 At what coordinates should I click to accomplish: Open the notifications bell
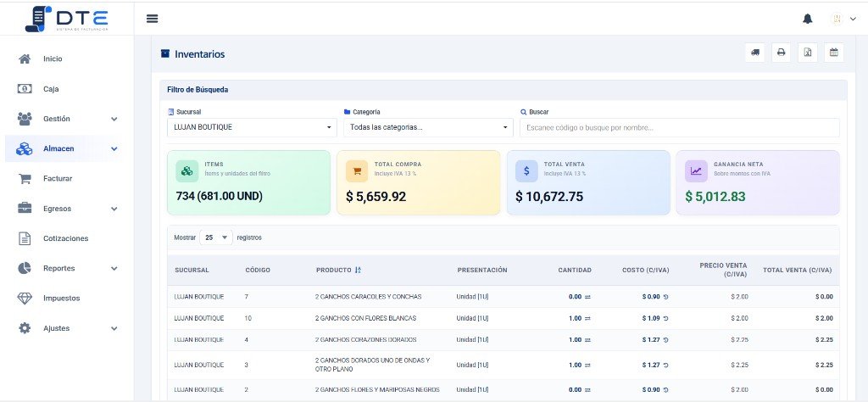coord(808,19)
